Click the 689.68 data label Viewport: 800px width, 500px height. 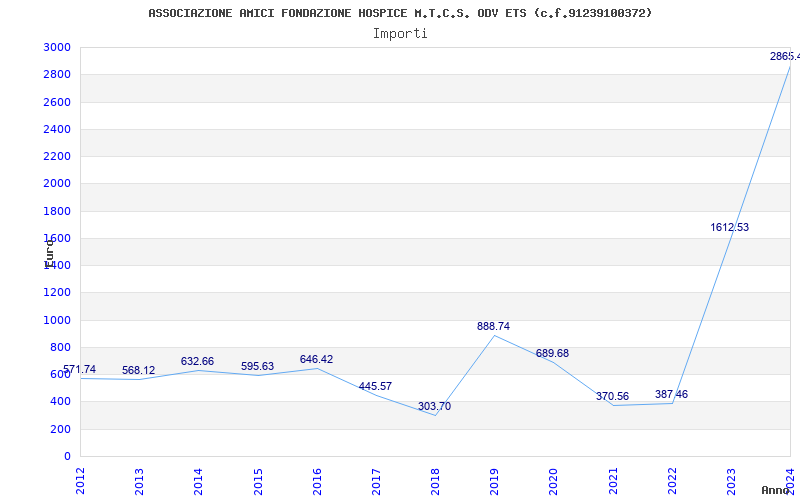(552, 354)
